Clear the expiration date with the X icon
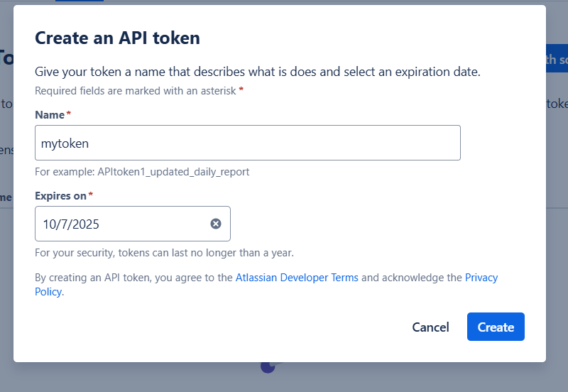 coord(216,224)
